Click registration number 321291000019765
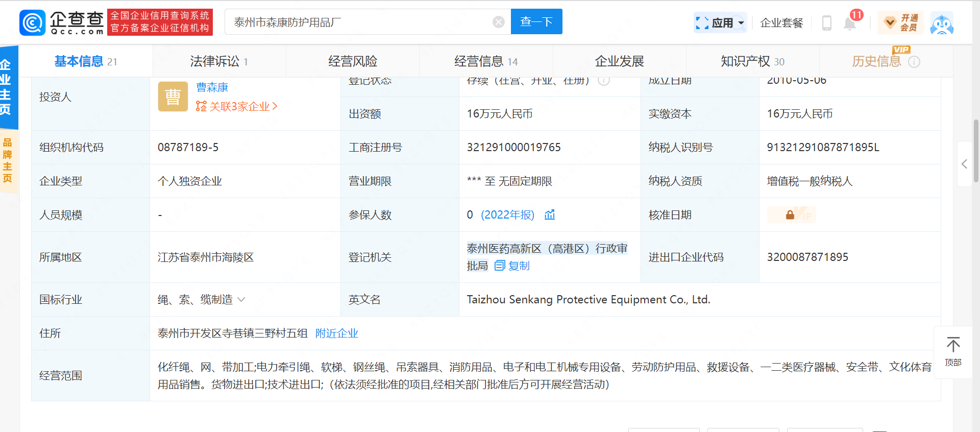The width and height of the screenshot is (980, 432). pos(513,148)
